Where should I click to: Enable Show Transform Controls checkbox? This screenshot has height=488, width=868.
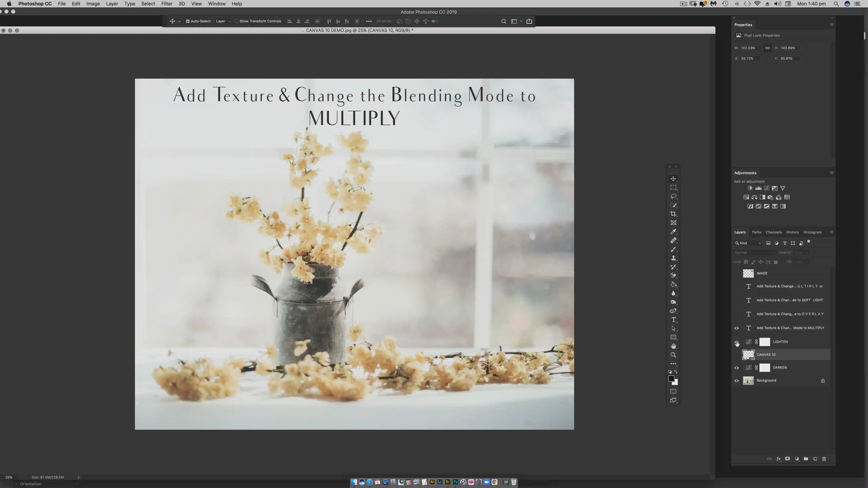(x=237, y=21)
